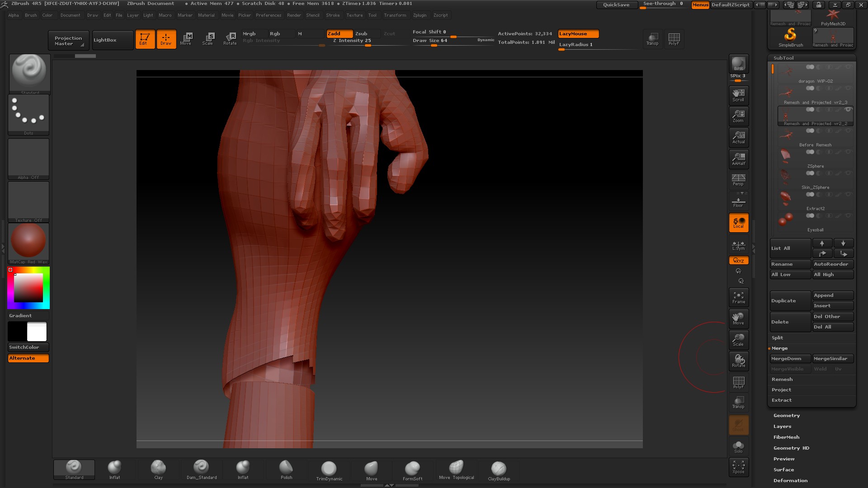868x488 pixels.
Task: Click the QuickSave button
Action: tap(616, 5)
